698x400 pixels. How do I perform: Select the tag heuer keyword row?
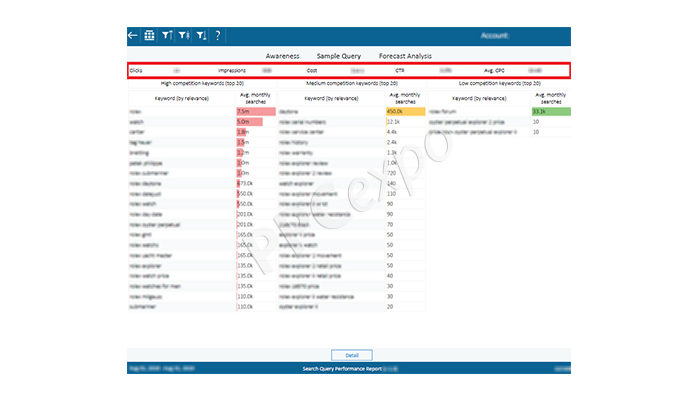point(182,142)
